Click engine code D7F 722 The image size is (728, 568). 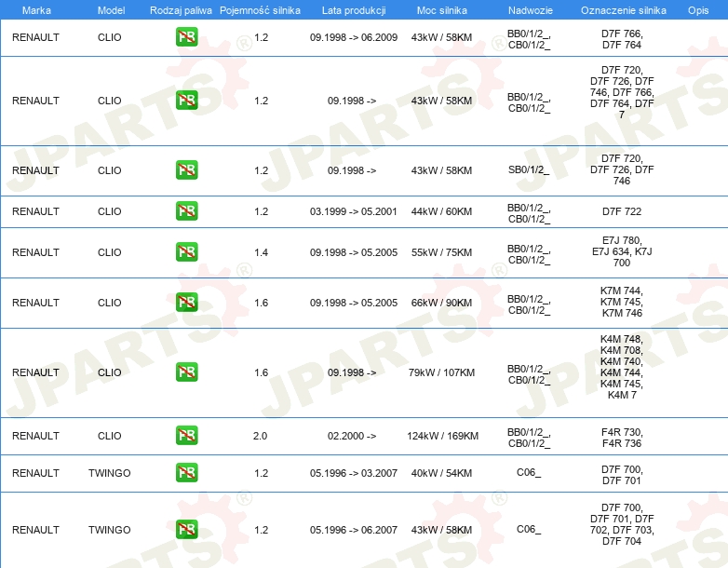[622, 211]
